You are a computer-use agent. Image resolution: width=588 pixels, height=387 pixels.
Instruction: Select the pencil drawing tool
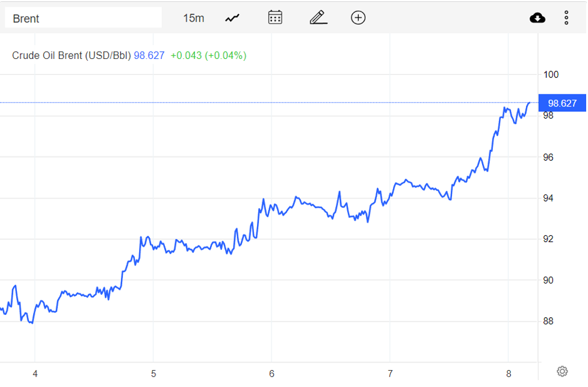pos(318,17)
